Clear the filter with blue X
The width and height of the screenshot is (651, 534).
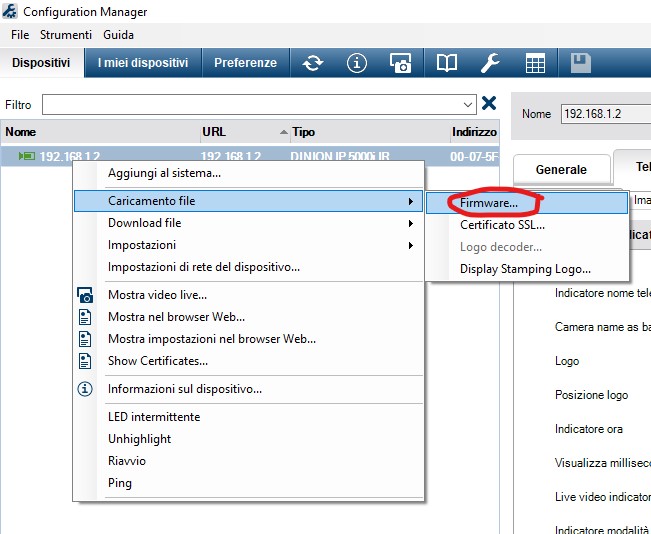(489, 103)
